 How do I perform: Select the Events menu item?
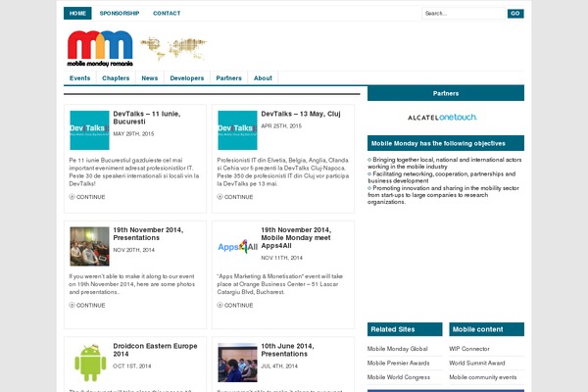click(x=80, y=78)
